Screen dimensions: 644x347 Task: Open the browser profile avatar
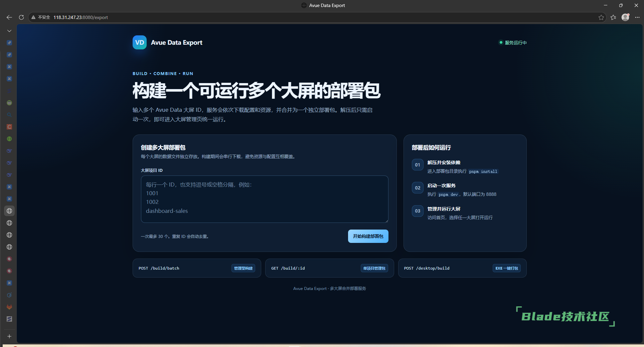(625, 17)
